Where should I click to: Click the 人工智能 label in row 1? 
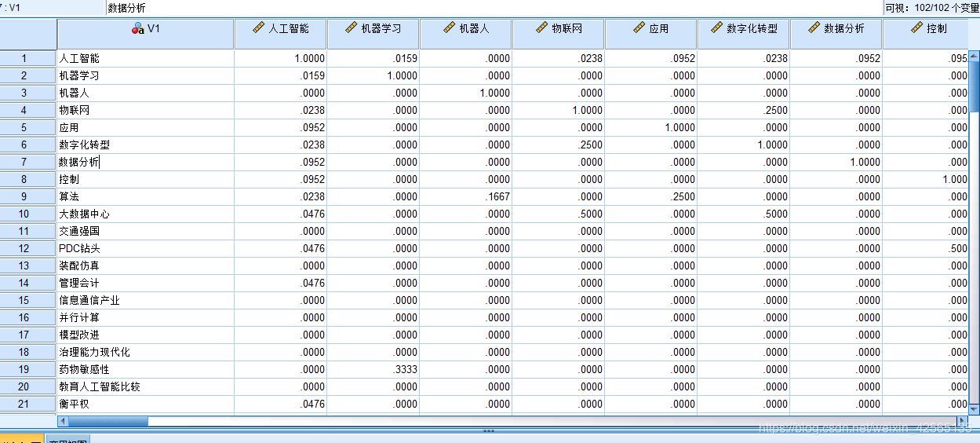click(79, 58)
